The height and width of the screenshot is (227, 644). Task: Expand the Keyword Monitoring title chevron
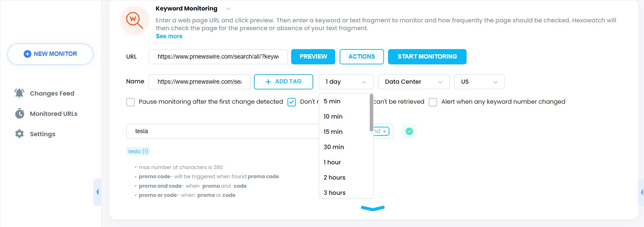point(228,8)
